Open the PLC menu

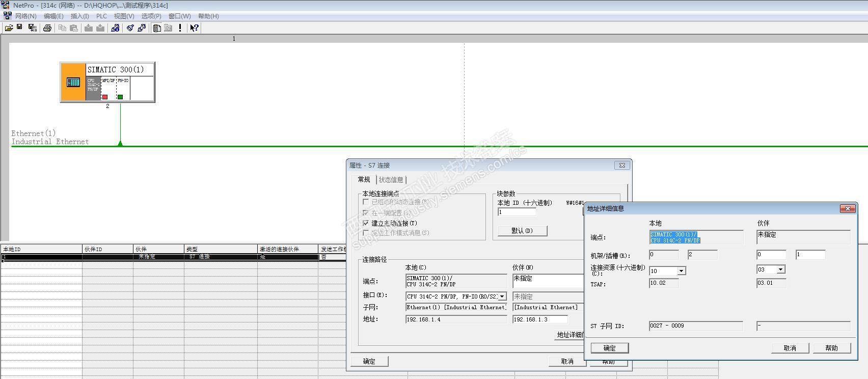pyautogui.click(x=102, y=16)
